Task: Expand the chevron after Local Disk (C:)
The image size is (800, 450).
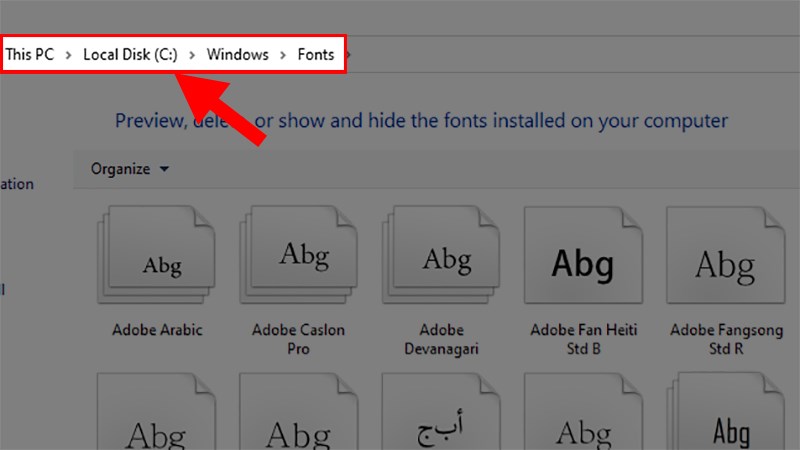Action: click(x=192, y=55)
